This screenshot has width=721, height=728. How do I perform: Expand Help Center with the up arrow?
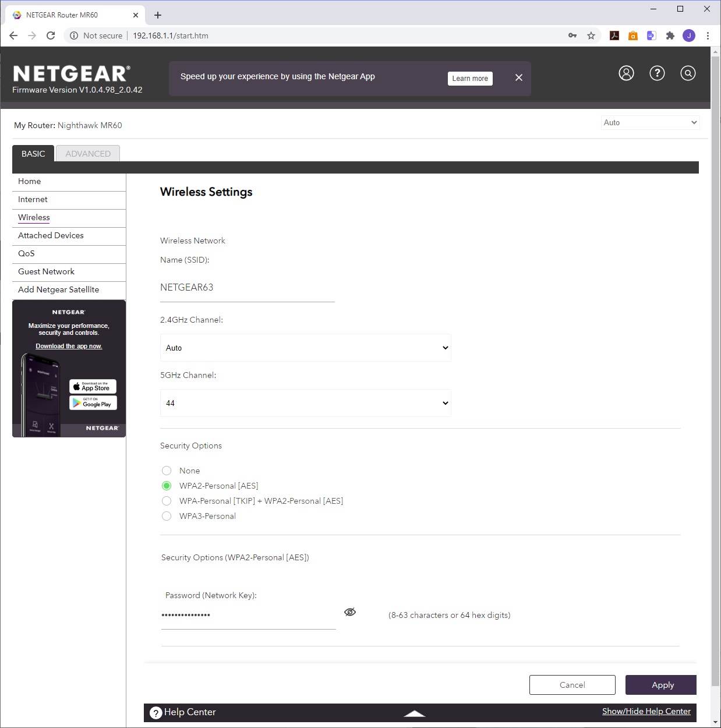[x=415, y=713]
